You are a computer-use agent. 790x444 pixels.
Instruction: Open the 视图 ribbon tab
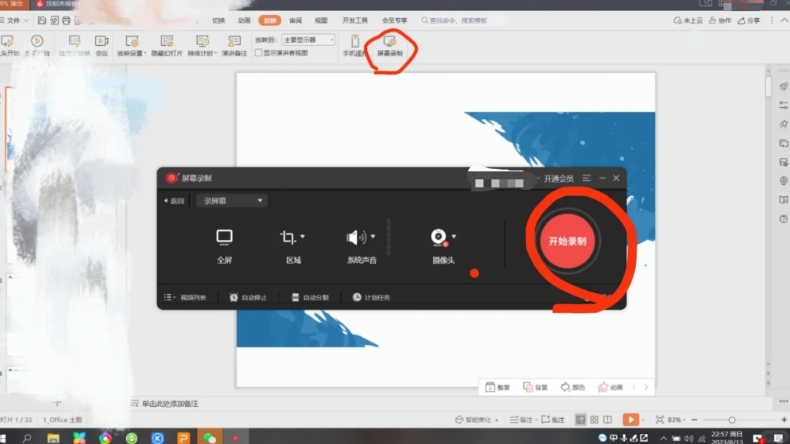coord(321,20)
